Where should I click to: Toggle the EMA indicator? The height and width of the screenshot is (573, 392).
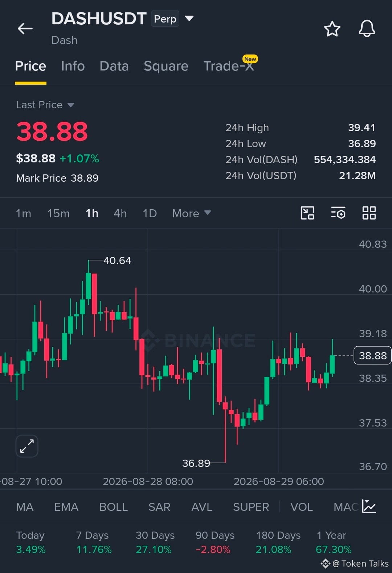click(66, 507)
